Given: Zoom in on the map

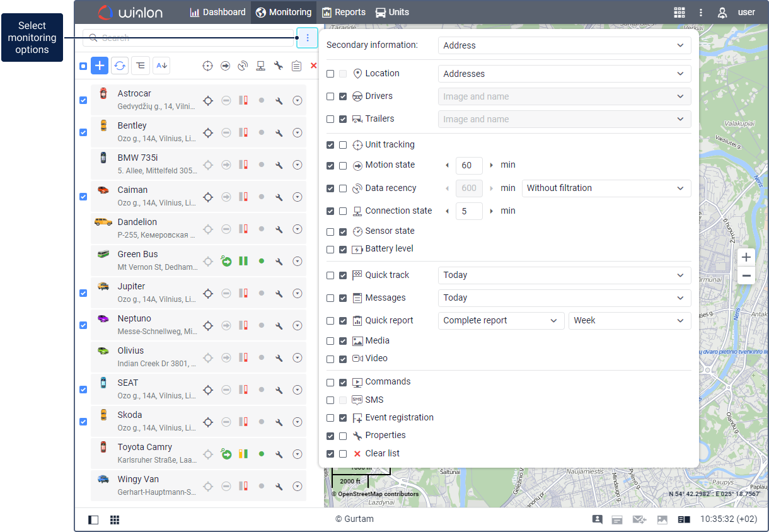Looking at the screenshot, I should pyautogui.click(x=746, y=257).
